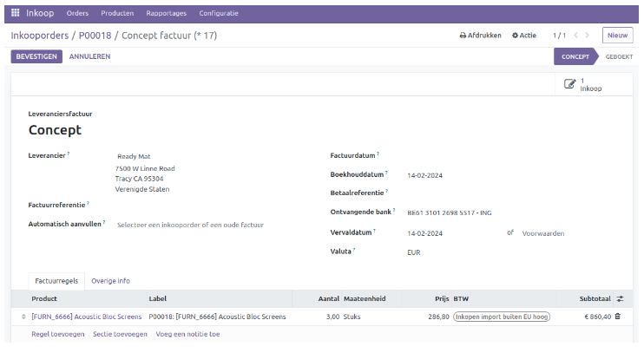Create new record with Nieuw button
This screenshot has height=353, width=644.
click(x=617, y=36)
